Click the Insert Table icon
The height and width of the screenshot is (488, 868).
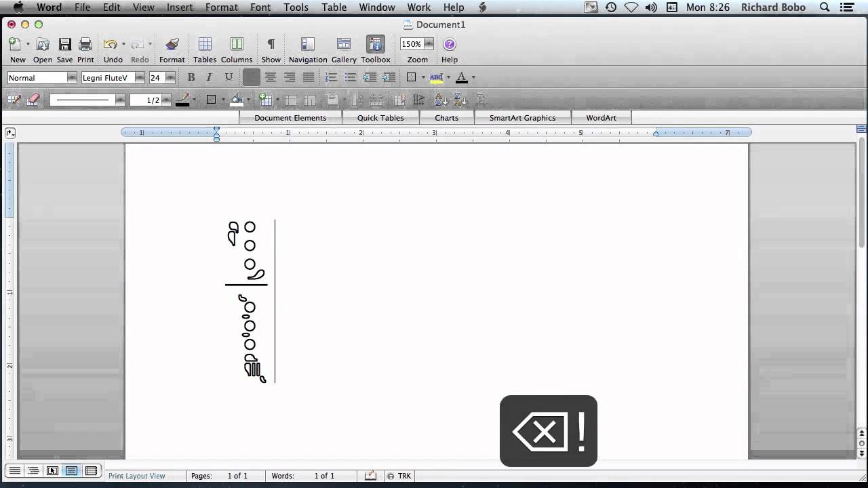265,100
